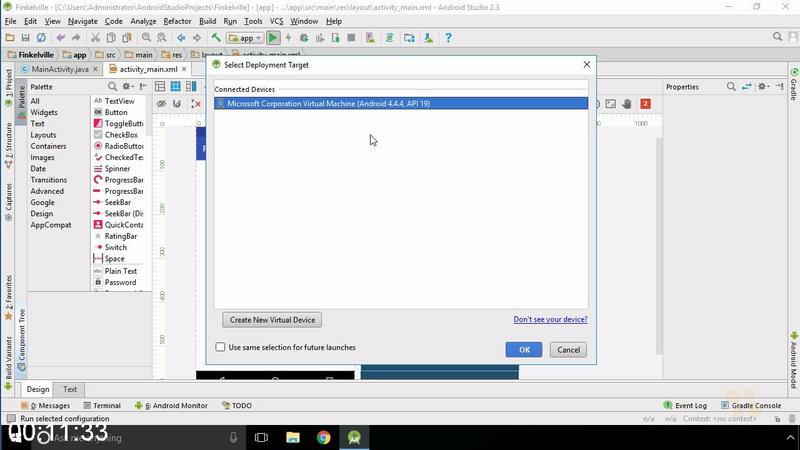Toggle the autoconnect magnet icon

point(177,104)
